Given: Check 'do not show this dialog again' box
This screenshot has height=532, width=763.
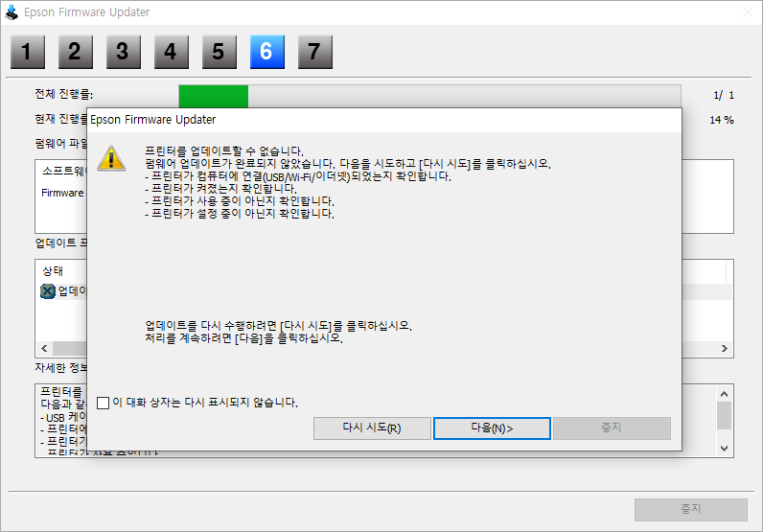Looking at the screenshot, I should (x=103, y=403).
